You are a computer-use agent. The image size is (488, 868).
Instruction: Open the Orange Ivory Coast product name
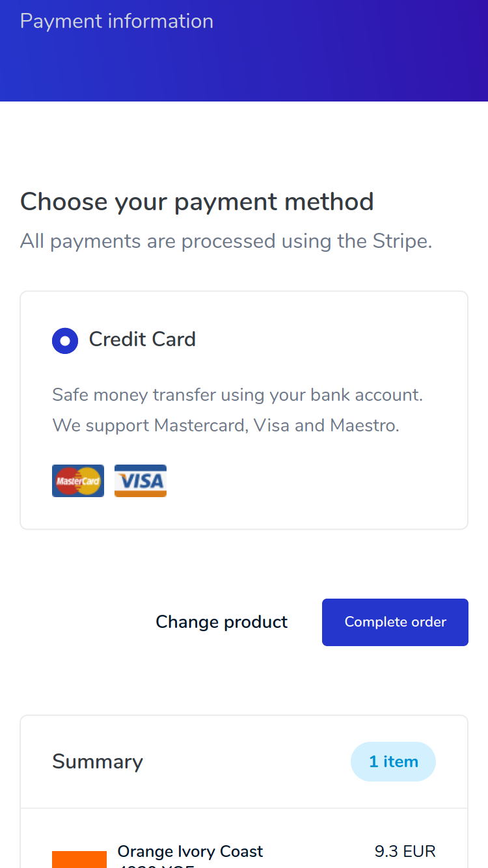click(x=190, y=851)
